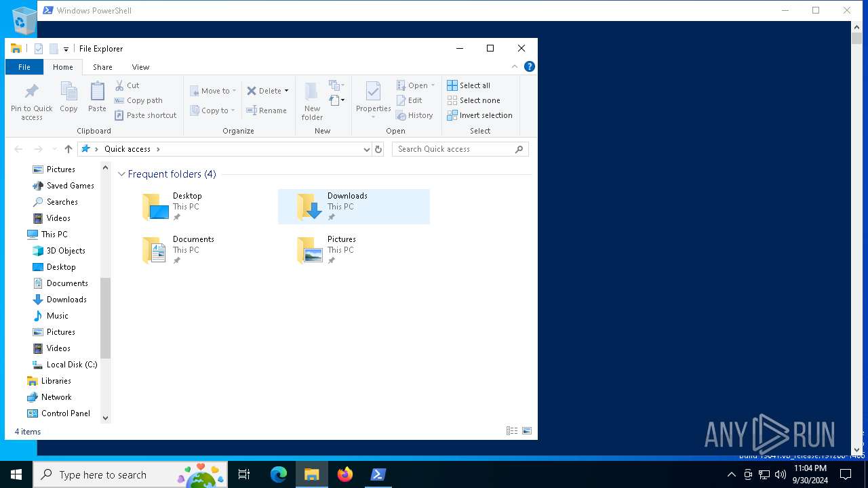
Task: Open recent locations dropdown arrow
Action: click(x=54, y=149)
